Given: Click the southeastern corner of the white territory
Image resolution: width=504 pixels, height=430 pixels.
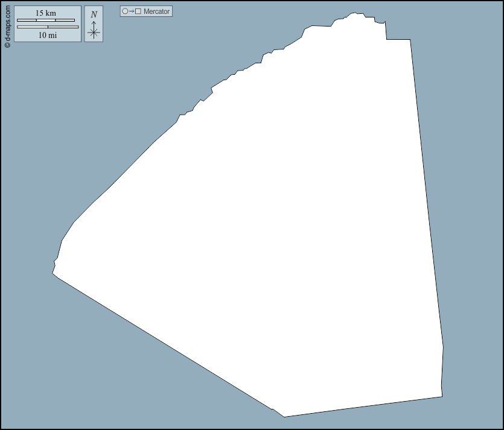Looking at the screenshot, I should 441,396.
